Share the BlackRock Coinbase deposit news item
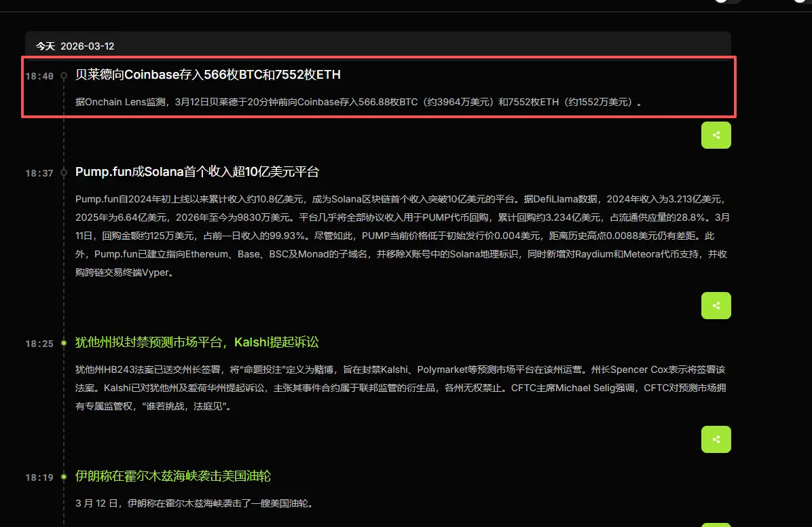812x527 pixels. (716, 135)
